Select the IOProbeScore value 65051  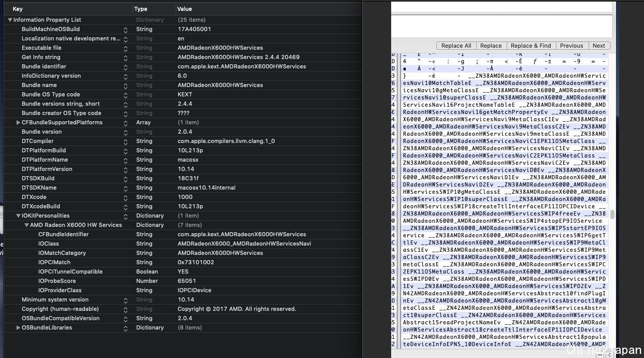[x=187, y=281]
